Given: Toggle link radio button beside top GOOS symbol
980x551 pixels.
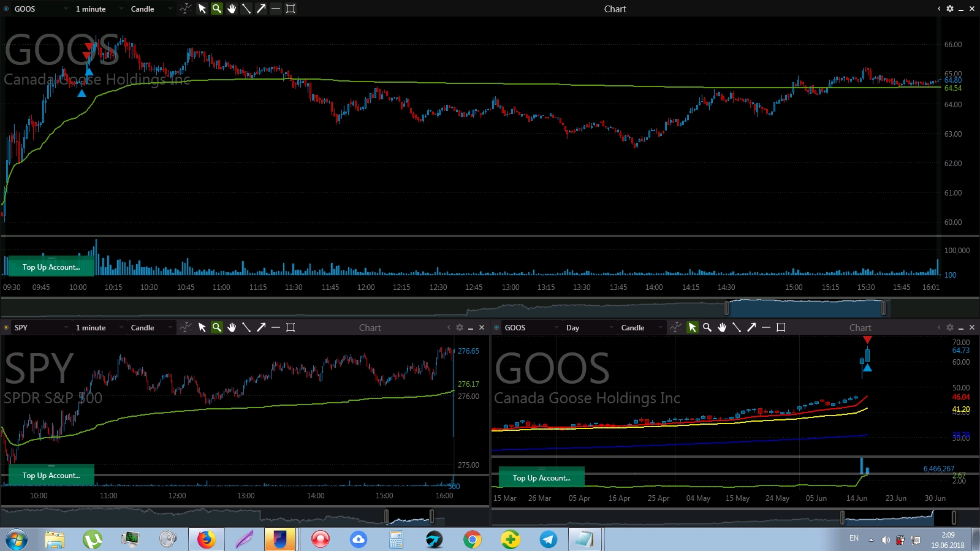Looking at the screenshot, I should 6,9.
